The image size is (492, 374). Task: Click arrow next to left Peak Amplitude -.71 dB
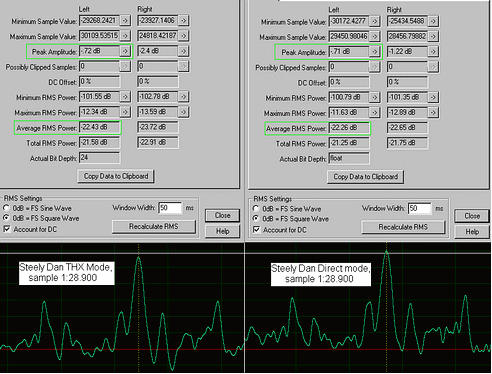[x=374, y=52]
